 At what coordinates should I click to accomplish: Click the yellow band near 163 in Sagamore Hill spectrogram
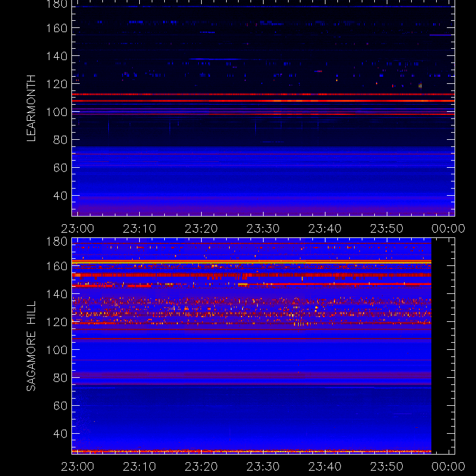tap(252, 262)
